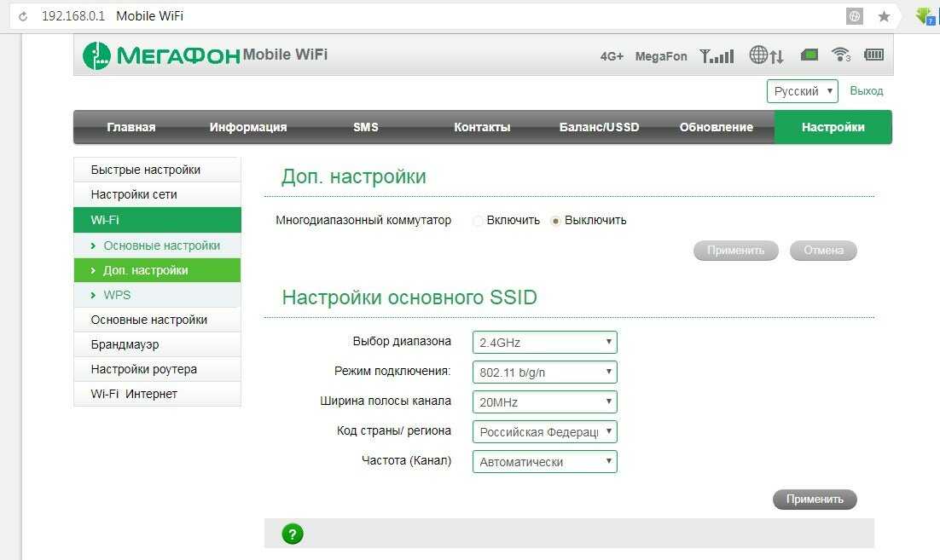
Task: Click the green SIM card status icon
Action: 809,55
